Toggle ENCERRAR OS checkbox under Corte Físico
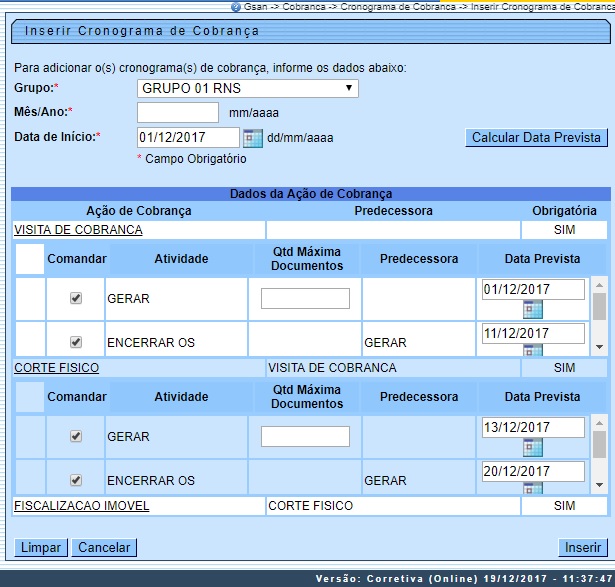This screenshot has height=587, width=615. pos(76,480)
